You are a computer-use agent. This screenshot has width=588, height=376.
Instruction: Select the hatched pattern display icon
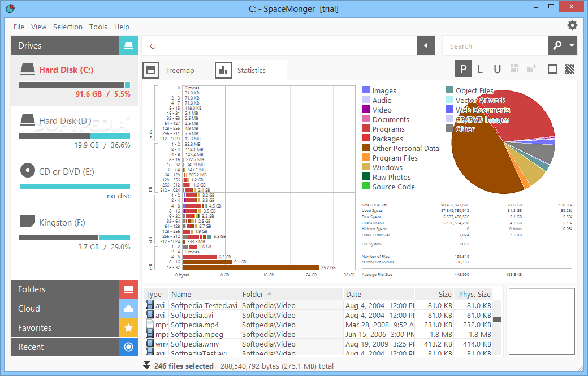[569, 69]
